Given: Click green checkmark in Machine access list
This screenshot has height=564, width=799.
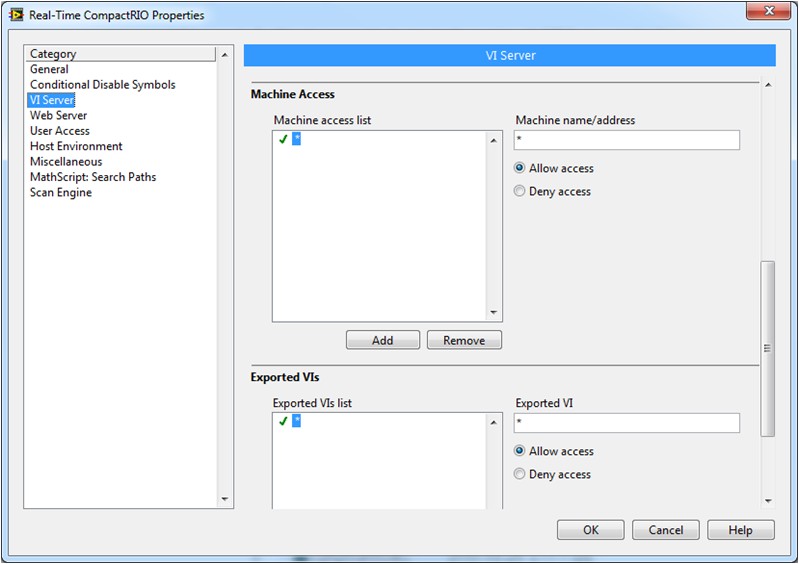Looking at the screenshot, I should point(283,140).
